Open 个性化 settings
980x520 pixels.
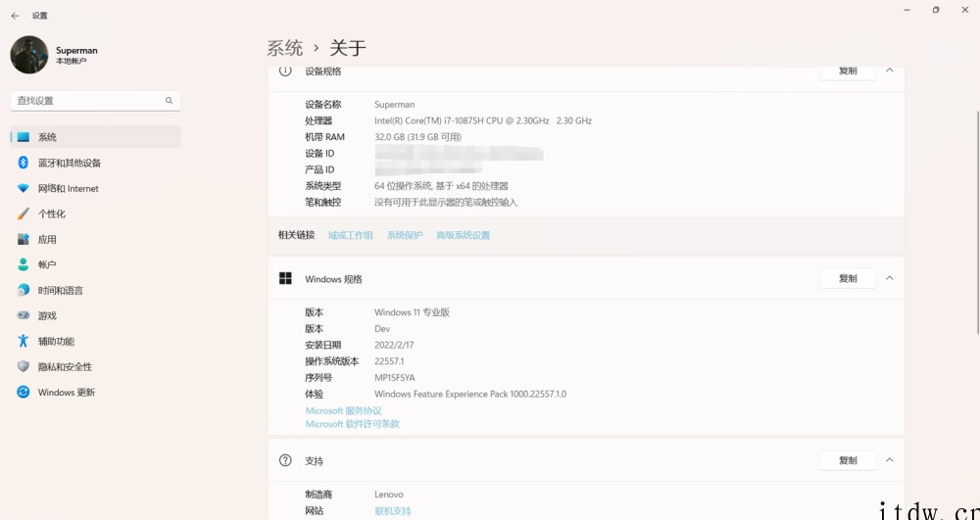pyautogui.click(x=96, y=214)
